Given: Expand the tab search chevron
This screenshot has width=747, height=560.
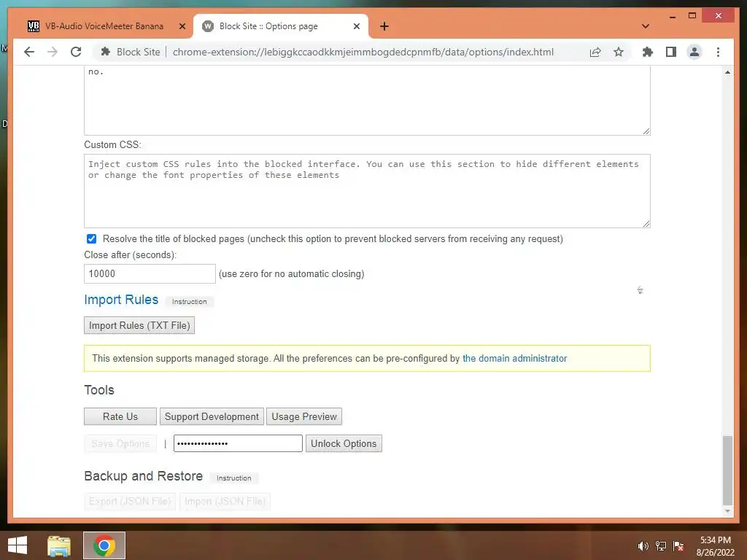Looking at the screenshot, I should coord(646,26).
